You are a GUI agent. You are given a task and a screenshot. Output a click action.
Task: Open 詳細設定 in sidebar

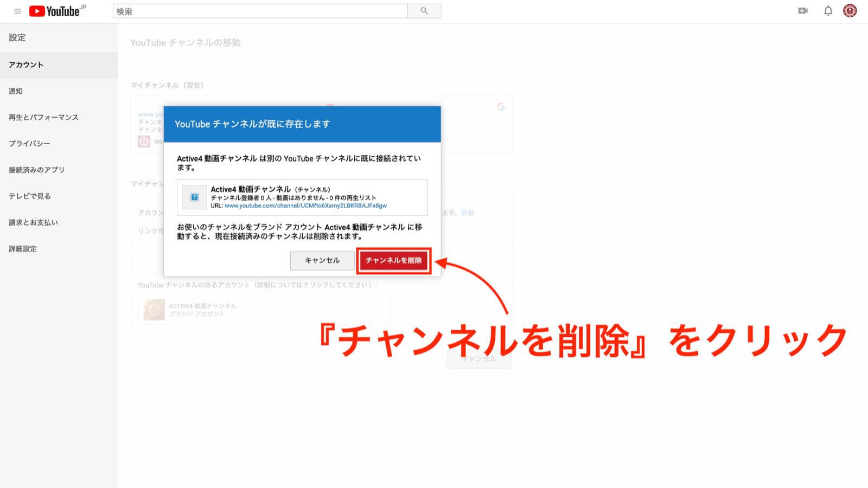59,249
